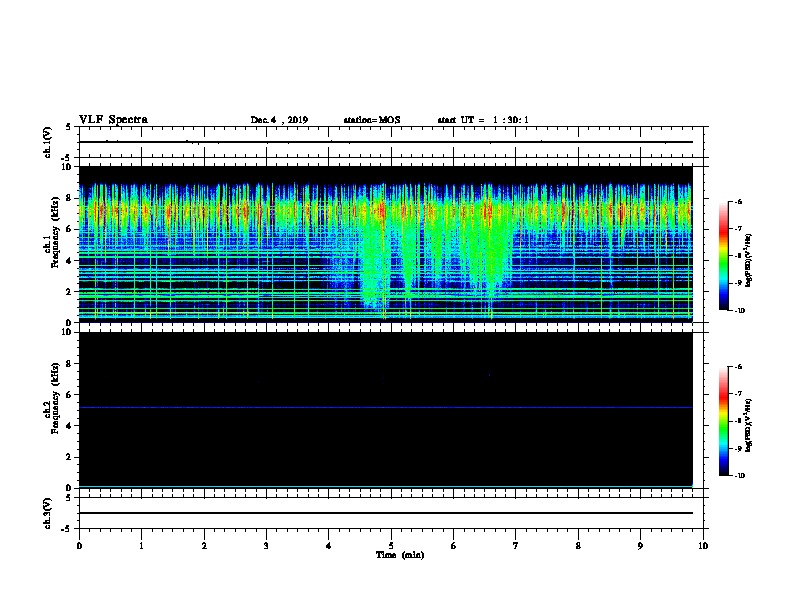The width and height of the screenshot is (792, 612).
Task: Click the "station=MOS" header label
Action: pyautogui.click(x=372, y=120)
